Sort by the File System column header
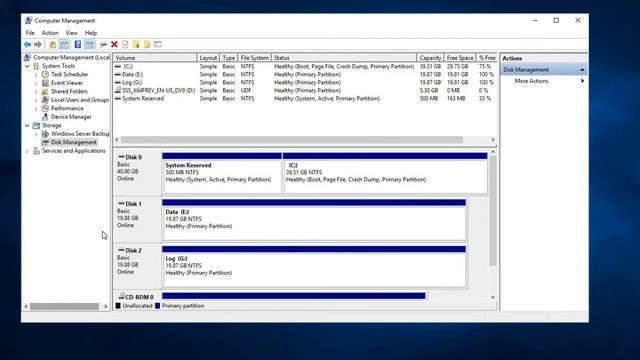 (x=254, y=58)
